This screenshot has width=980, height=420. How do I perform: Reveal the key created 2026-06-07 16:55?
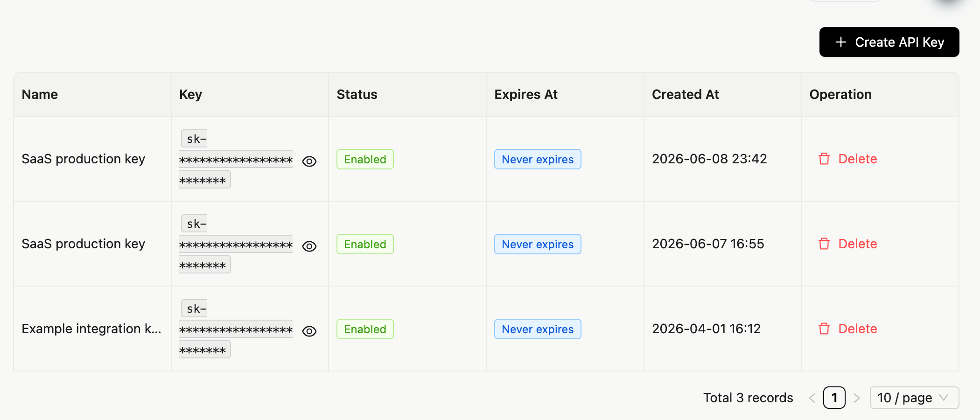tap(309, 246)
